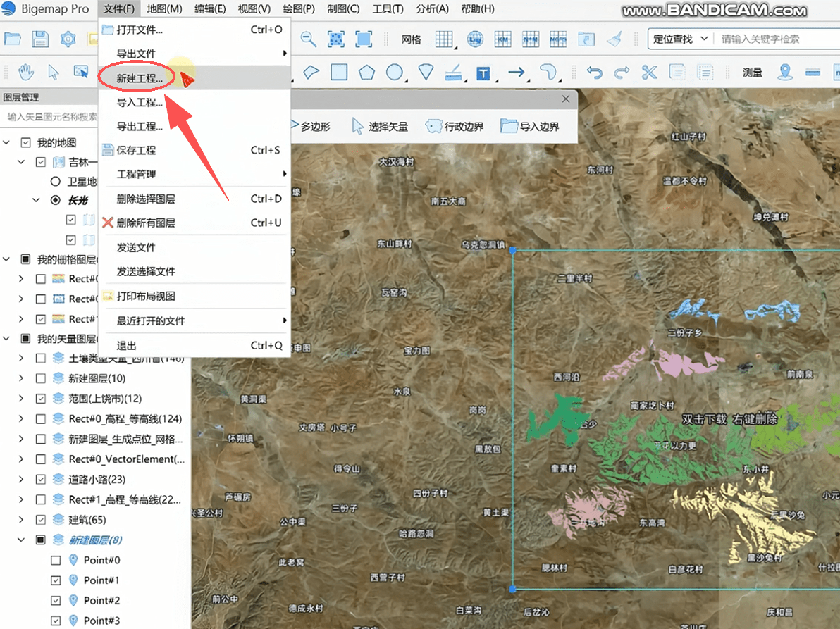Viewport: 840px width, 629px height.
Task: Collapse the 新建图层(8) node
Action: 21,540
